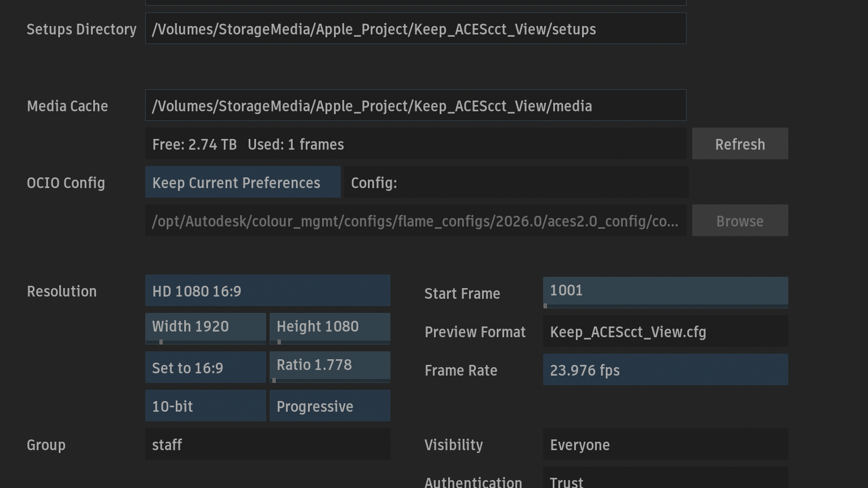The image size is (868, 488).
Task: Click the Width 1920 numeric field
Action: [205, 327]
